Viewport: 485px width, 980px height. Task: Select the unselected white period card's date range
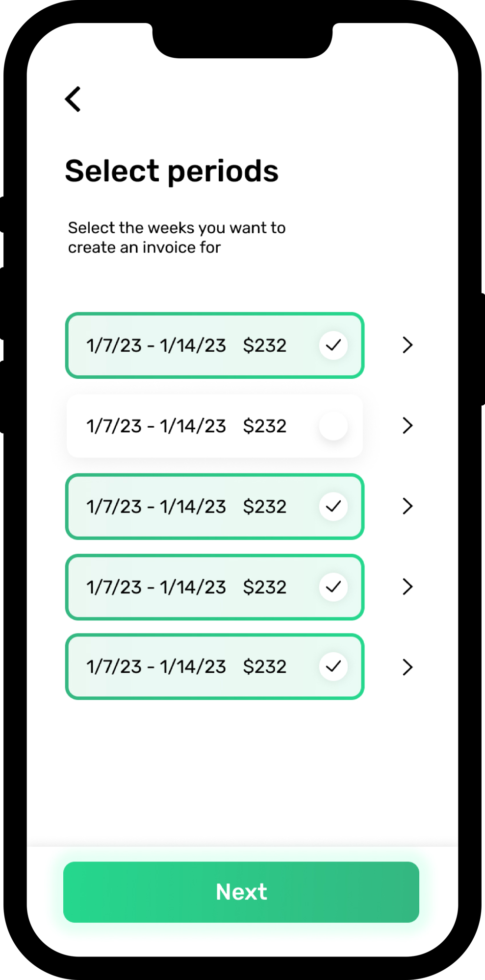tap(156, 426)
